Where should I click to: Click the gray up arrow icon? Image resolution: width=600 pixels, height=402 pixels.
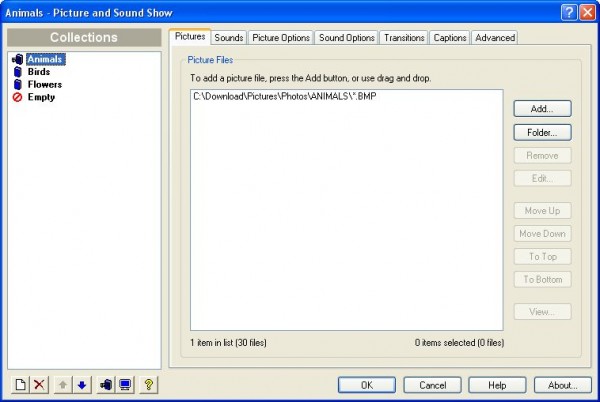(63, 384)
